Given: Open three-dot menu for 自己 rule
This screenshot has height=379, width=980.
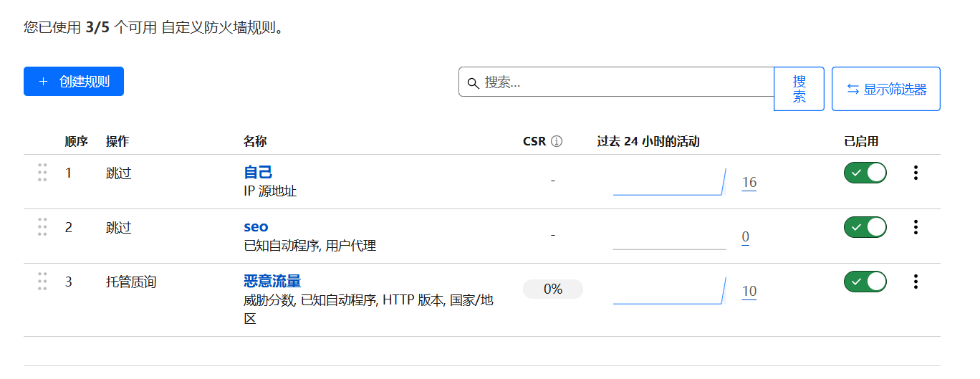Looking at the screenshot, I should [x=915, y=173].
